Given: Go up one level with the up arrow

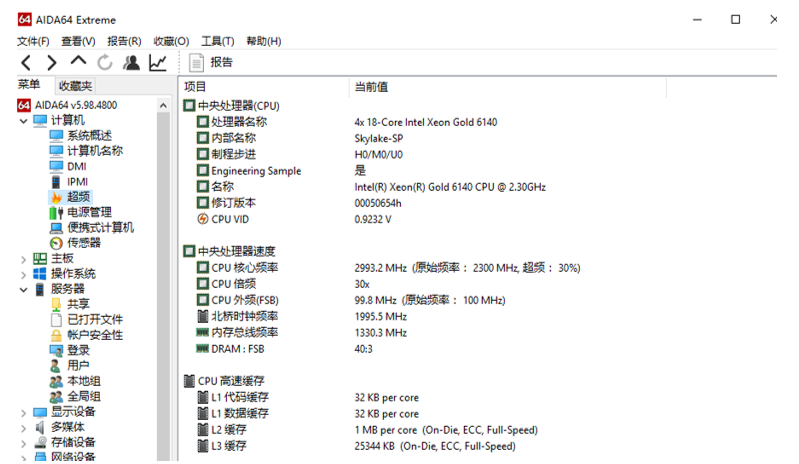Looking at the screenshot, I should pos(78,61).
